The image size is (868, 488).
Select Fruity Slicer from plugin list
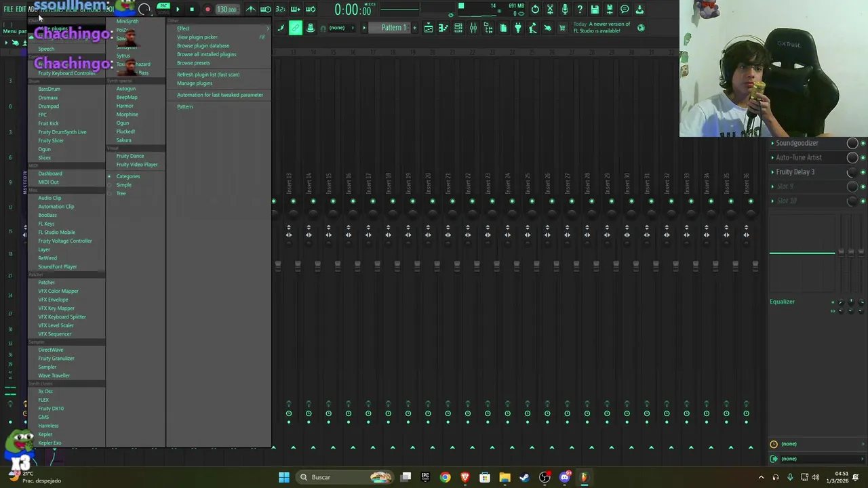(x=51, y=141)
